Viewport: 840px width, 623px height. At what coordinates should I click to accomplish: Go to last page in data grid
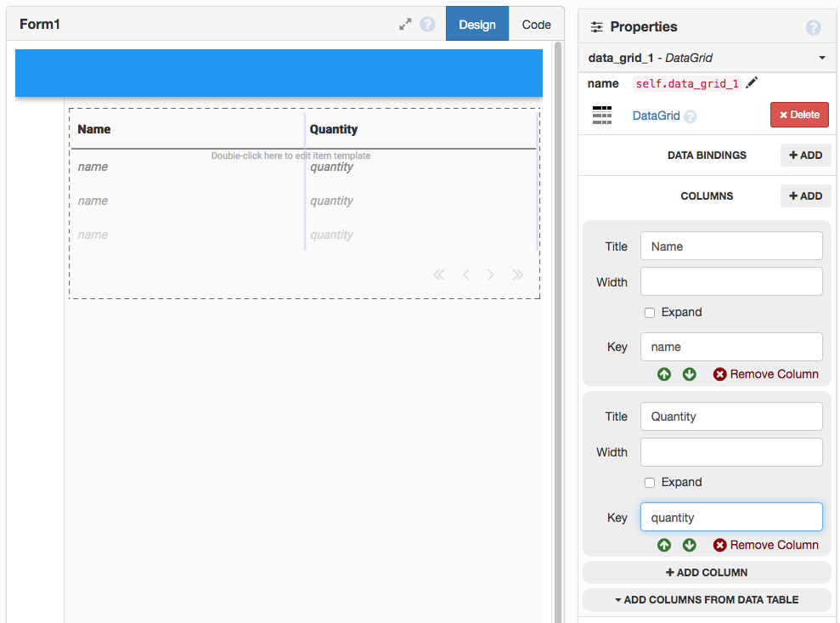pos(517,275)
